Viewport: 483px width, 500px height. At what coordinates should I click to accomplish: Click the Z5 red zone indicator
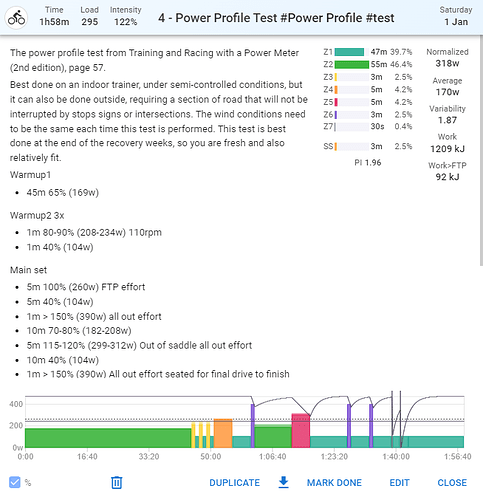[336, 102]
